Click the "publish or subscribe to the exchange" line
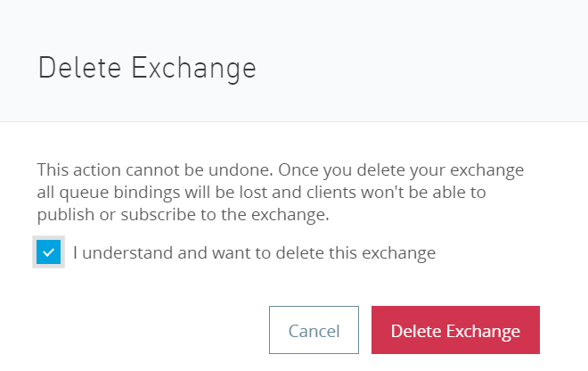Viewport: 588px width, 371px height. pyautogui.click(x=183, y=214)
